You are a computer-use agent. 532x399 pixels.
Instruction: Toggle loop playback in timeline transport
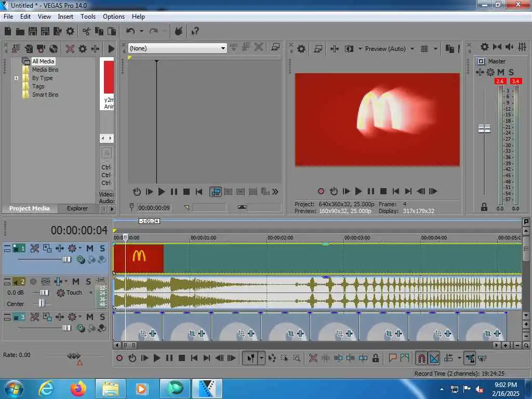132,358
